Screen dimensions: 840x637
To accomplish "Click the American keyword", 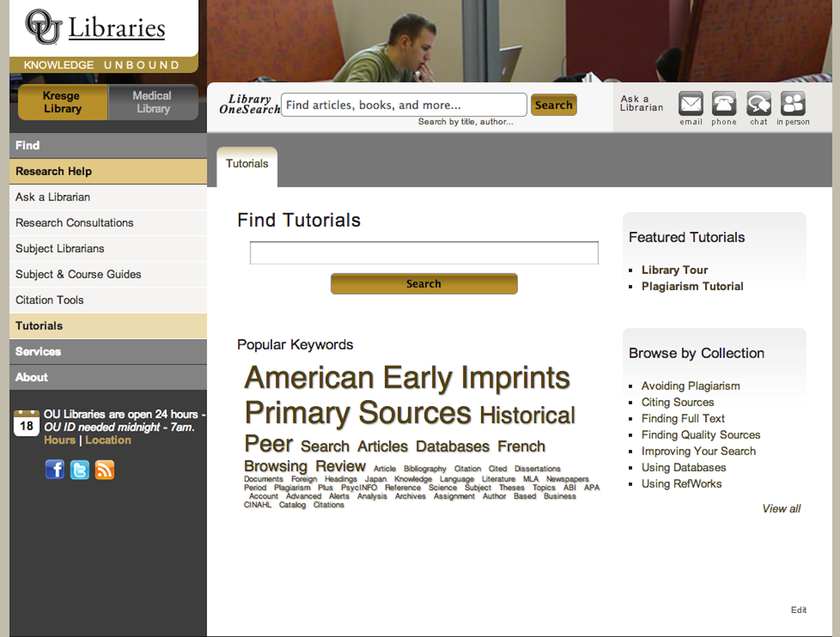I will [309, 378].
